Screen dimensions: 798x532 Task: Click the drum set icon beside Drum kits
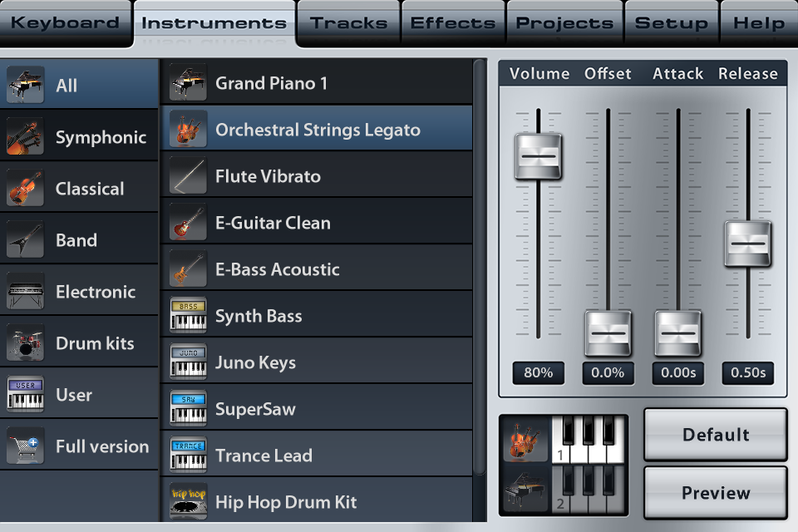coord(25,342)
